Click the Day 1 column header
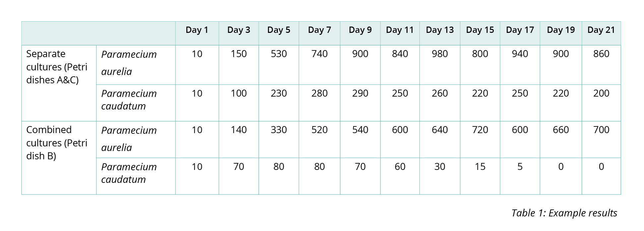 [x=197, y=30]
